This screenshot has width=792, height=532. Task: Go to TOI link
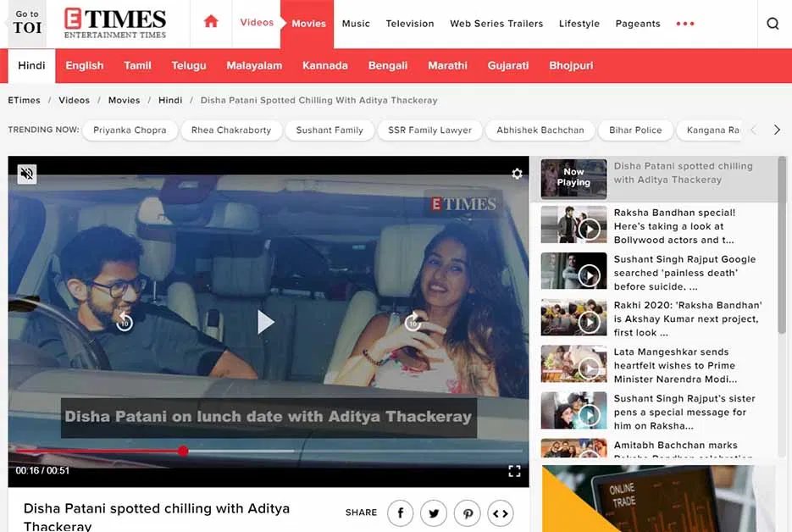tap(27, 22)
